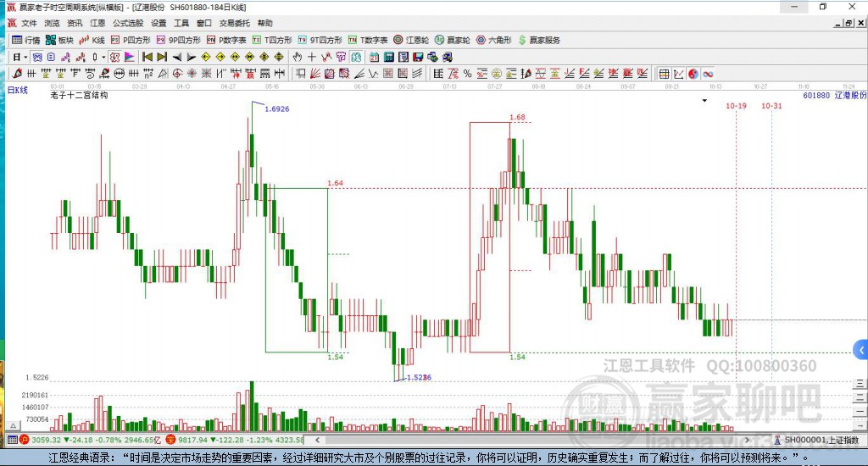Open the 9T四方形 tool
The image size is (868, 466).
(x=320, y=40)
